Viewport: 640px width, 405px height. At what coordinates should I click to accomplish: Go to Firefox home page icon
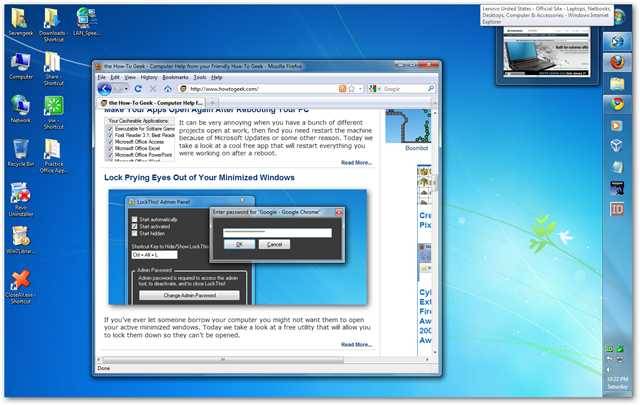[x=168, y=89]
